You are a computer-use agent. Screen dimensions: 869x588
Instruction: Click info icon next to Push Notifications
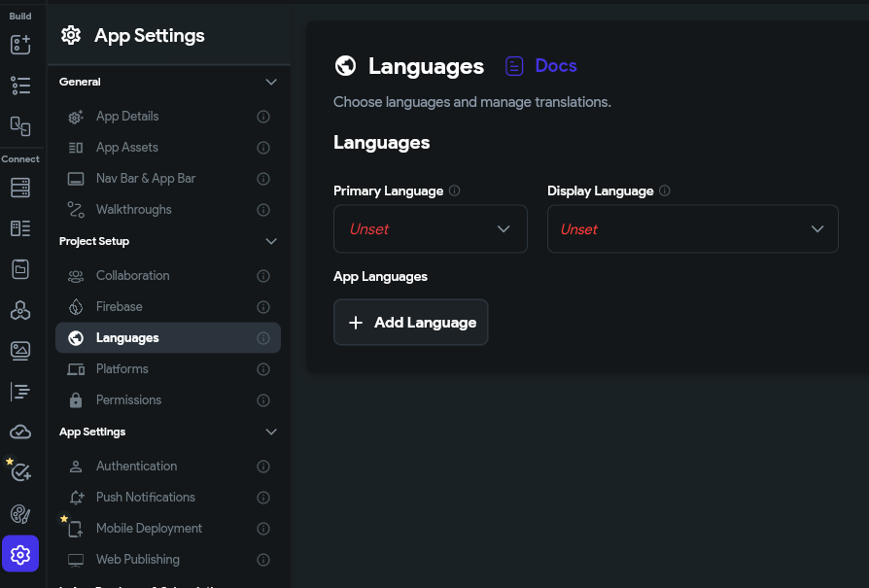[x=262, y=498]
